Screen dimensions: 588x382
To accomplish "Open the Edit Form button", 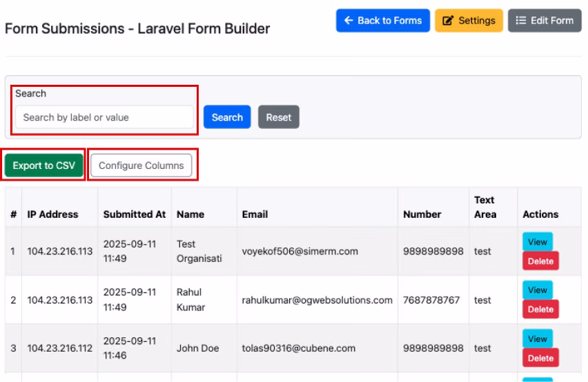I will click(x=545, y=21).
